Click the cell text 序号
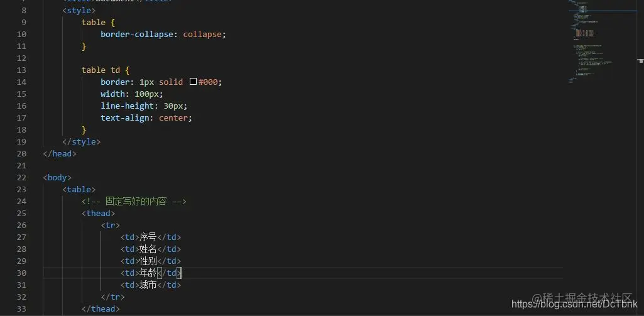 148,237
